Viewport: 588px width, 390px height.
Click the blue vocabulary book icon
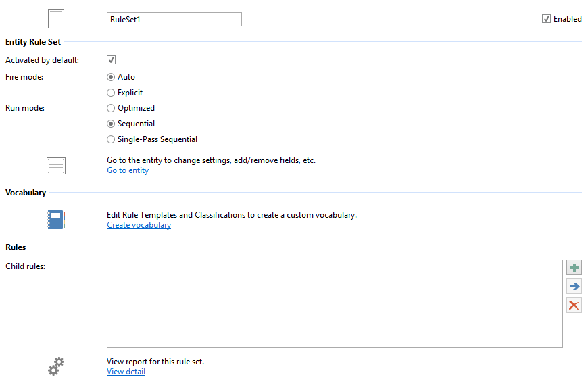56,220
